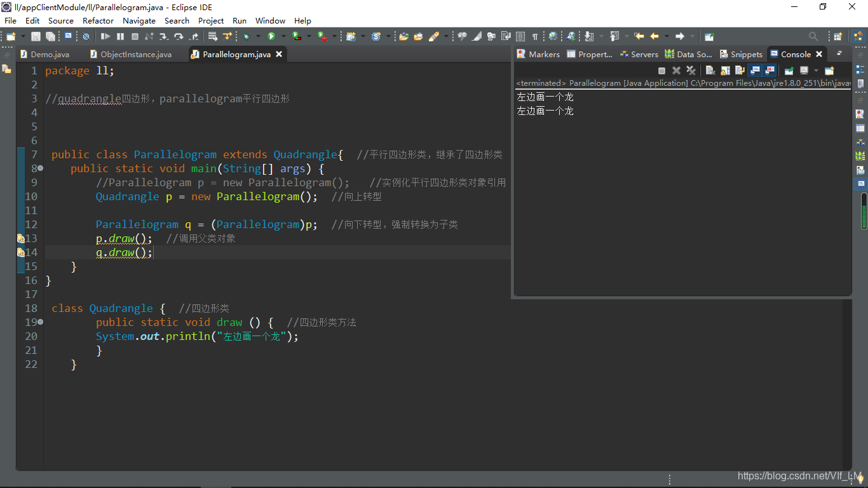
Task: Click the Resume debug icon
Action: tap(105, 36)
